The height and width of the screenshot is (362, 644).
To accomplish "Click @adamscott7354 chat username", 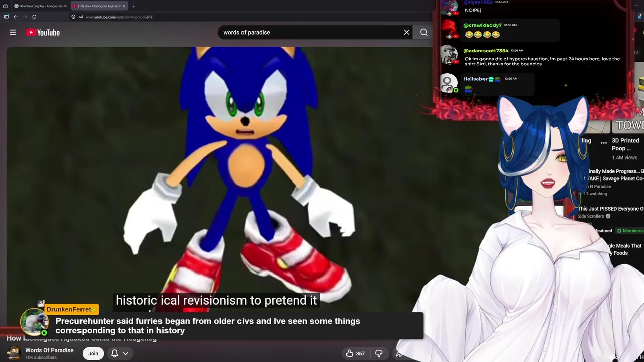I will [x=486, y=51].
